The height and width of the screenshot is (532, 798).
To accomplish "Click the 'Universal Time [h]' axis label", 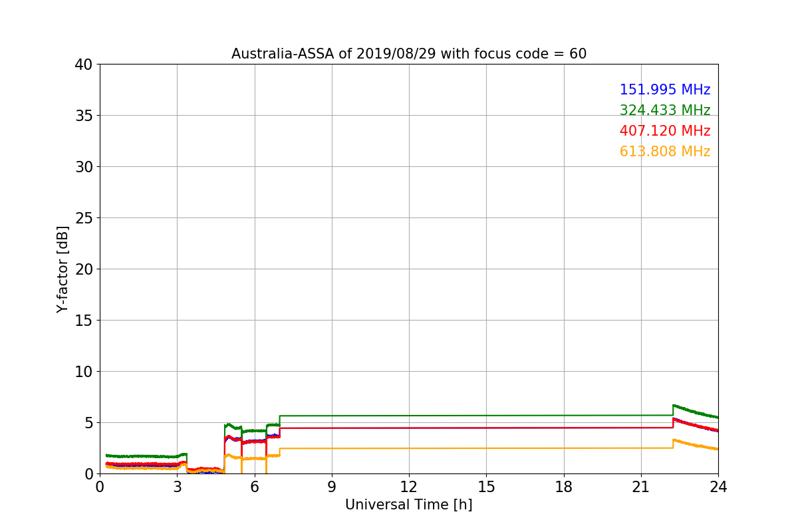I will coord(408,505).
